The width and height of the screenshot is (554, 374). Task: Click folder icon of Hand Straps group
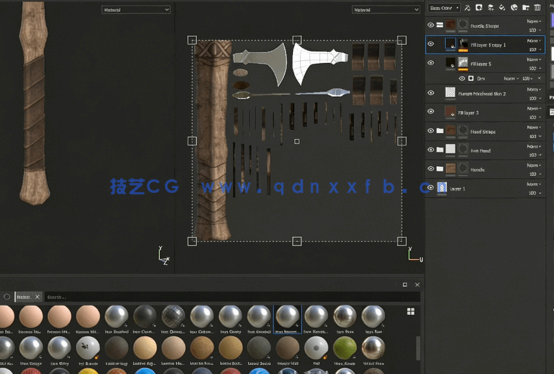click(440, 131)
